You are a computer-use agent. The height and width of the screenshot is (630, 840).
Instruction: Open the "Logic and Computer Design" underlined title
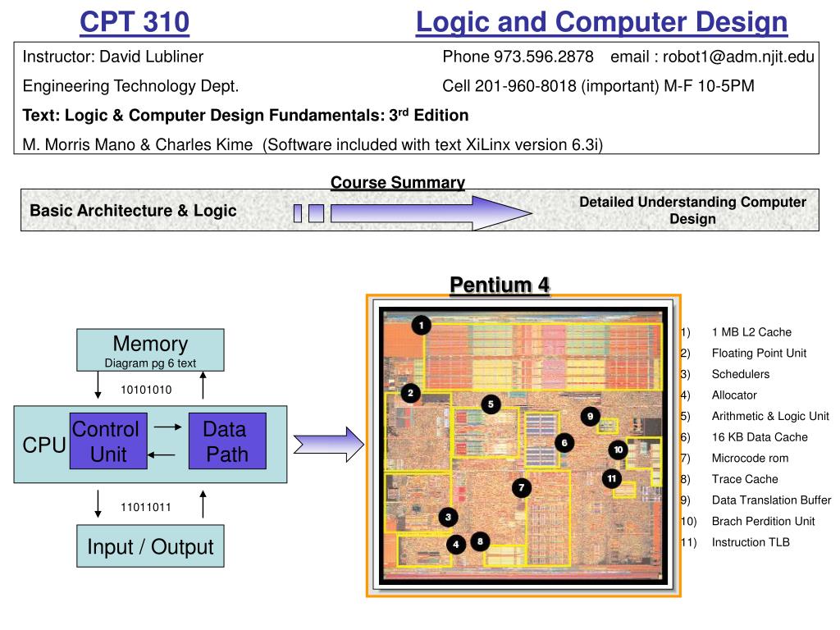pyautogui.click(x=601, y=22)
